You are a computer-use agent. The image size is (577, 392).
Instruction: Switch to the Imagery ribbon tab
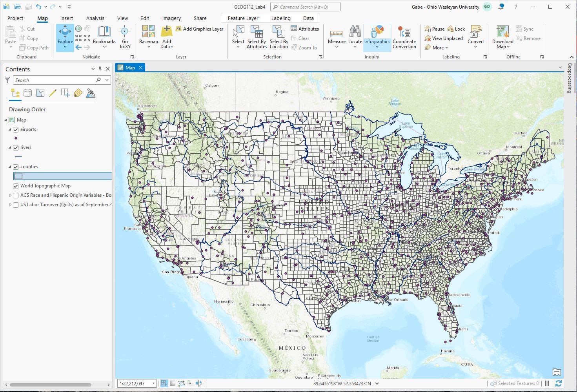point(171,18)
